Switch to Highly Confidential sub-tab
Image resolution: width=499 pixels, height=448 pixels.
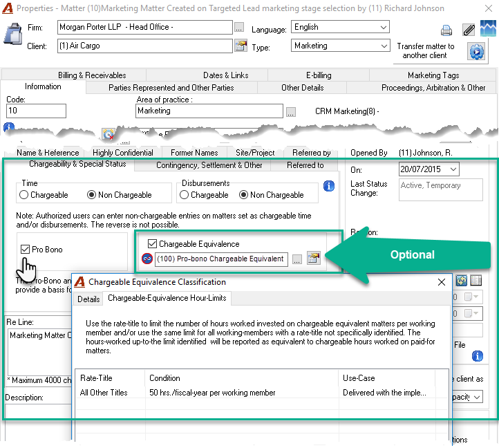[123, 153]
